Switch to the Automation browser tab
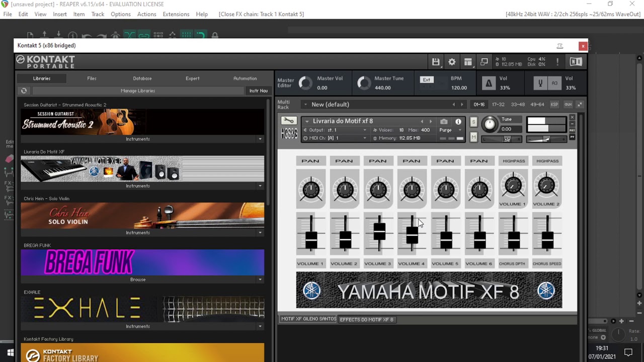Image resolution: width=644 pixels, height=362 pixels. coord(245,78)
